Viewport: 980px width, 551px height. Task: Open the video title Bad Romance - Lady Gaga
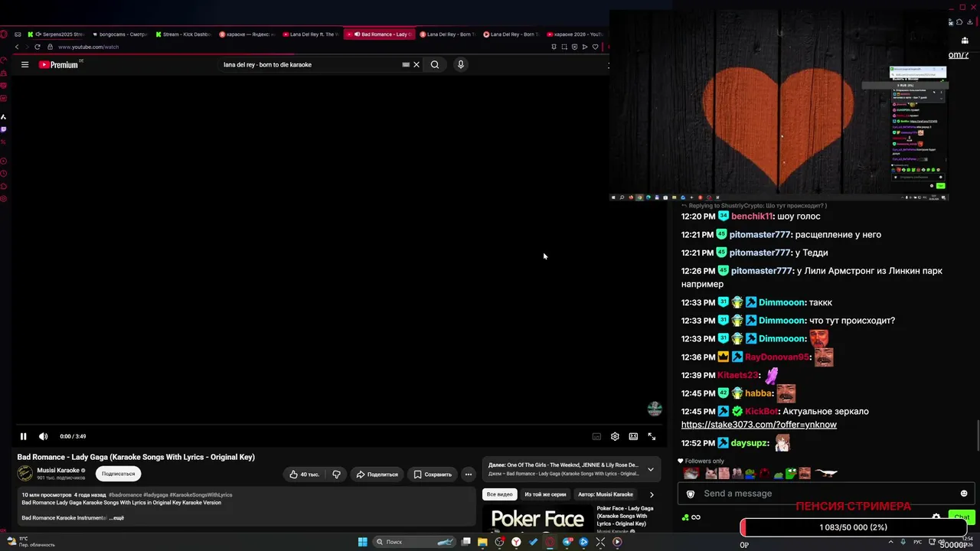click(x=136, y=457)
